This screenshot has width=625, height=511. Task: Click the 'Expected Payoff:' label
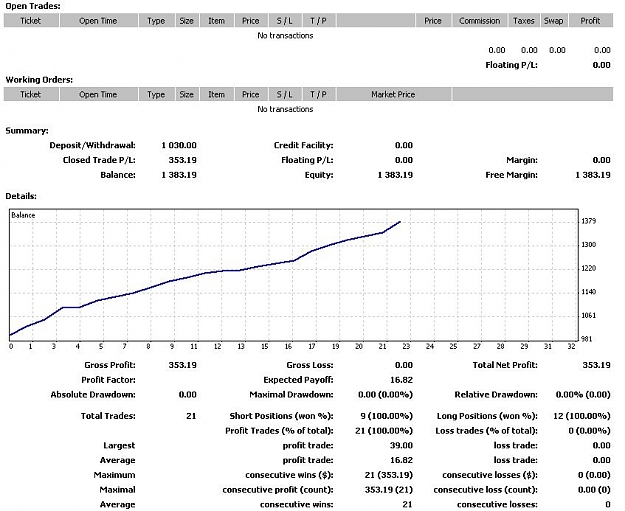tap(299, 380)
